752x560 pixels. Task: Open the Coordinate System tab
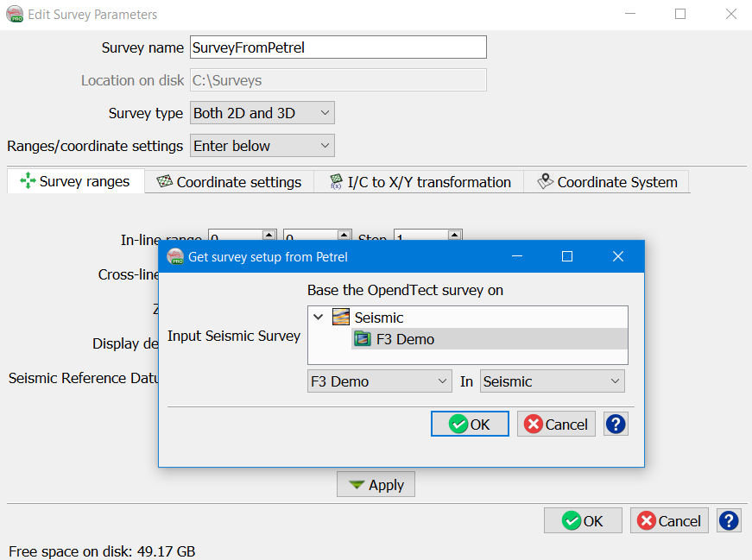[x=607, y=182]
